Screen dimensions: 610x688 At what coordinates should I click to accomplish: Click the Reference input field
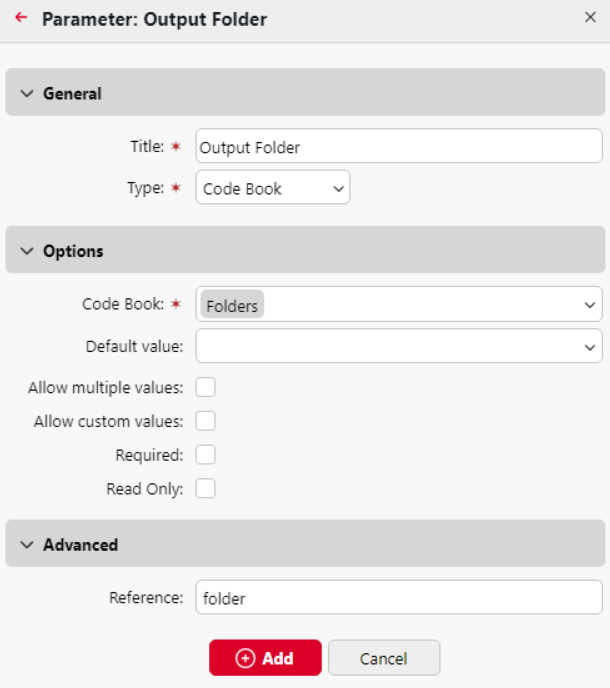click(398, 598)
